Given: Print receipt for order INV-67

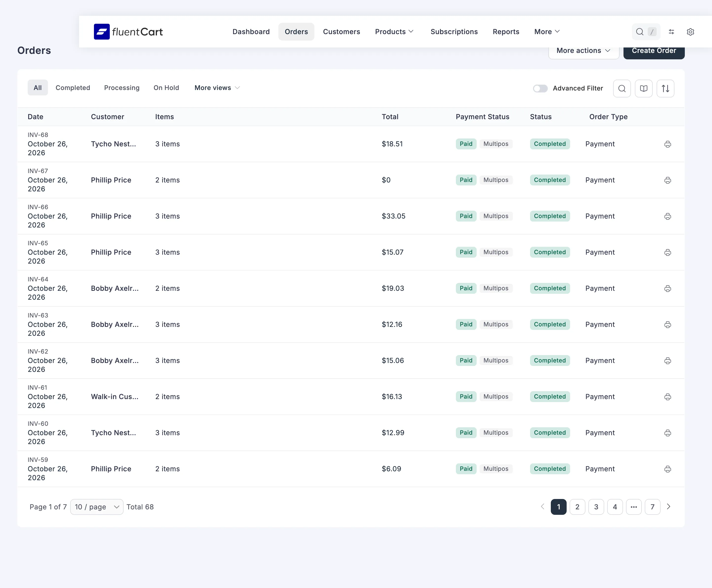Looking at the screenshot, I should click(667, 180).
